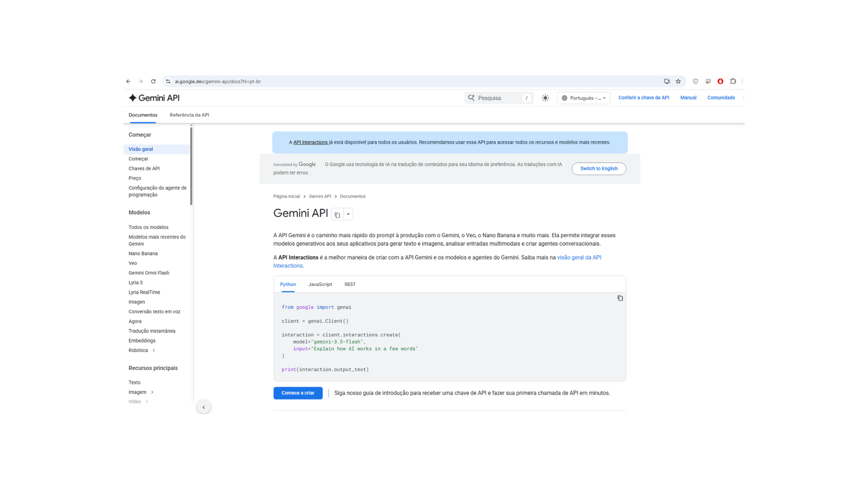Click the Gemini API breadcrumb link
Image resolution: width=868 pixels, height=488 pixels.
point(320,197)
